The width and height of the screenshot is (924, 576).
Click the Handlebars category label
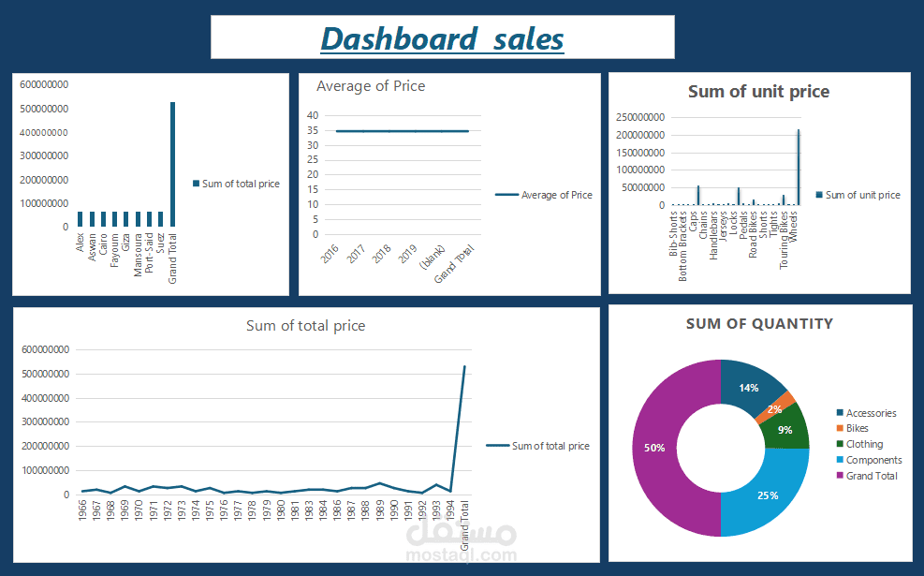(x=713, y=236)
